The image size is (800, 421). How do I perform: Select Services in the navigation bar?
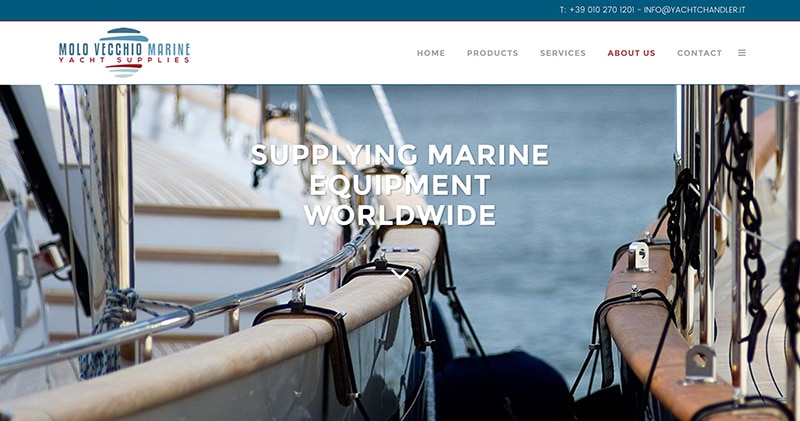[563, 53]
